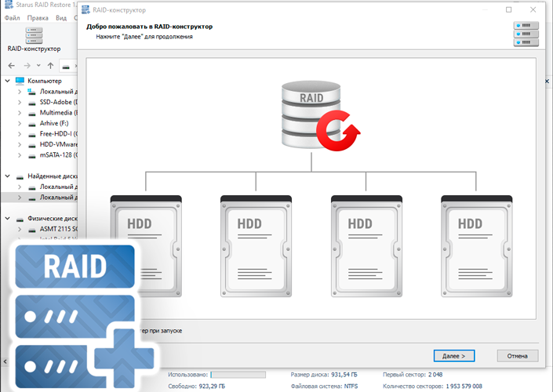Click the Файловая система NTFS value
553x392 pixels.
click(x=351, y=386)
